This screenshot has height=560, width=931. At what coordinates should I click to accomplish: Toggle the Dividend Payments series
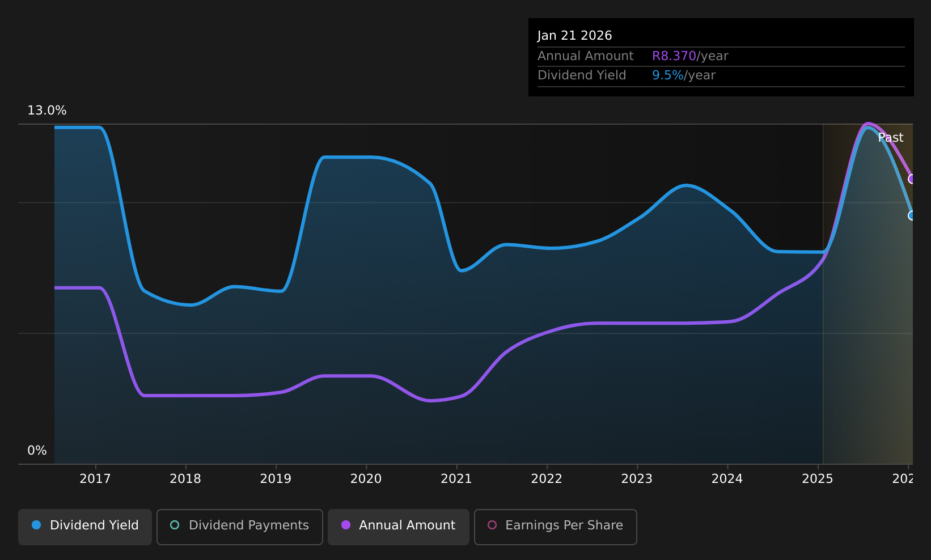240,527
